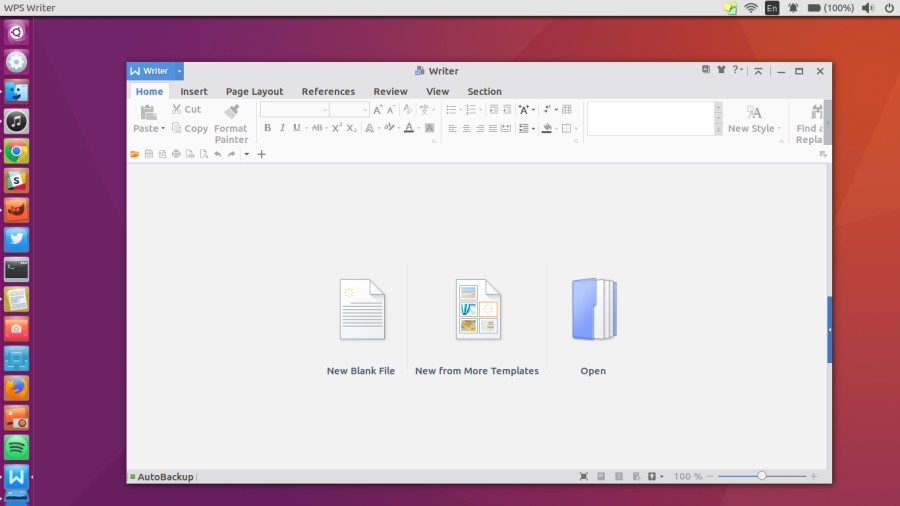900x506 pixels.
Task: Toggle Bold formatting
Action: tap(267, 128)
